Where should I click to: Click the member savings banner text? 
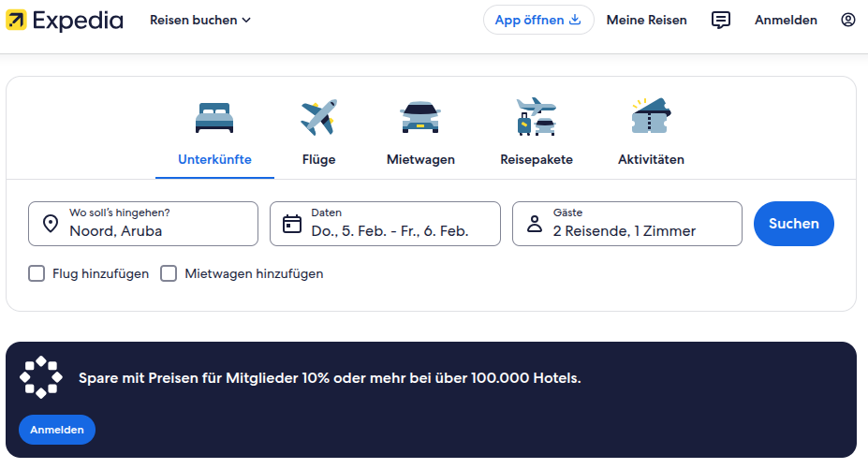pyautogui.click(x=330, y=378)
